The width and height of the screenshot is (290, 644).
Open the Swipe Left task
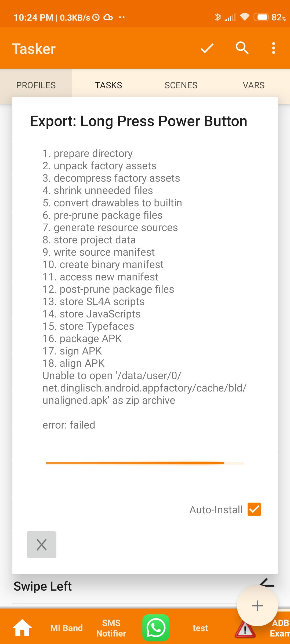click(x=43, y=586)
